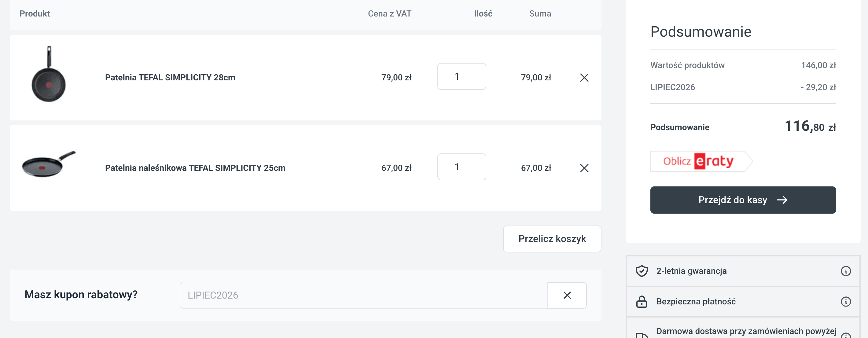868x338 pixels.
Task: Click info icon for Darmowa dostawa
Action: tap(845, 335)
